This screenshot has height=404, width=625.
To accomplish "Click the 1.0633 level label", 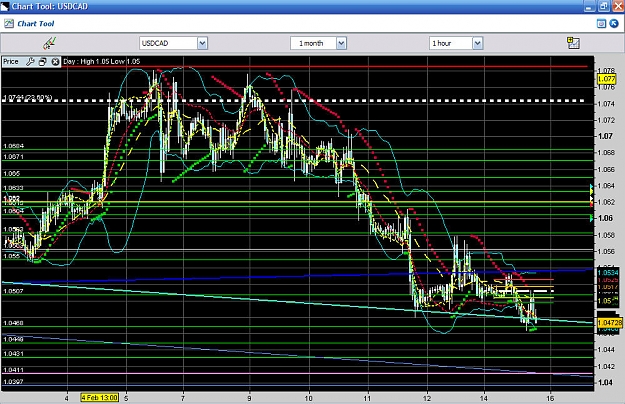I will point(13,188).
